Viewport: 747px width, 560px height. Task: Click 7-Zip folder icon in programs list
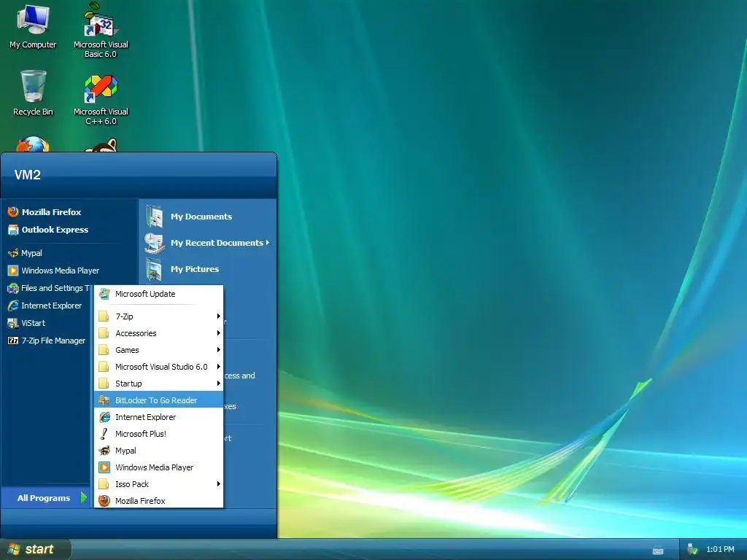click(x=104, y=316)
